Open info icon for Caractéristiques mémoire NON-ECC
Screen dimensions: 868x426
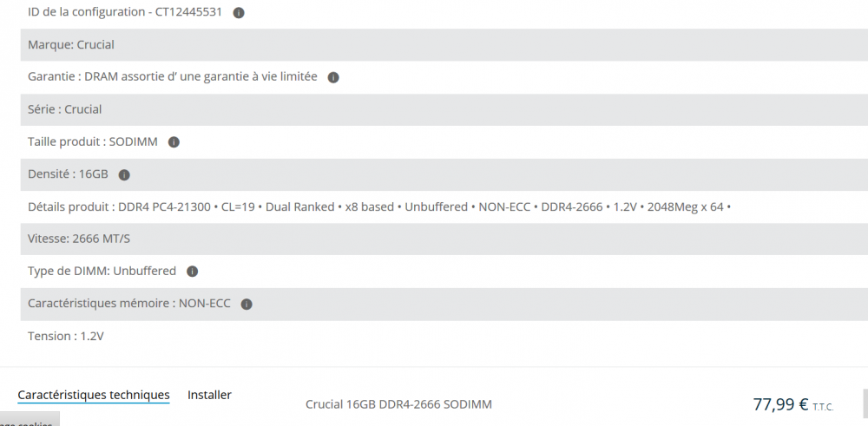pyautogui.click(x=247, y=305)
